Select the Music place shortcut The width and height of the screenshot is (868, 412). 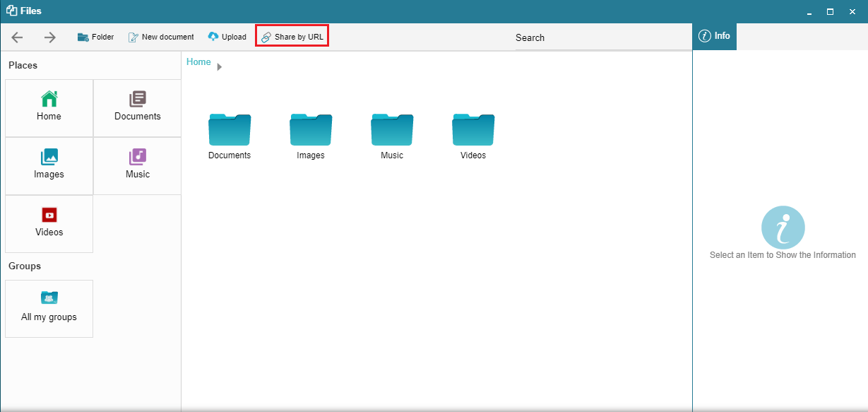136,165
